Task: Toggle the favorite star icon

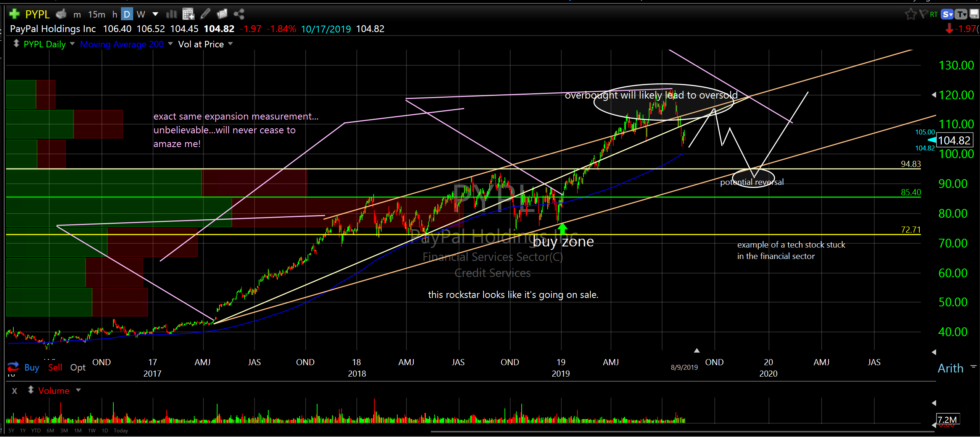Action: pyautogui.click(x=911, y=15)
